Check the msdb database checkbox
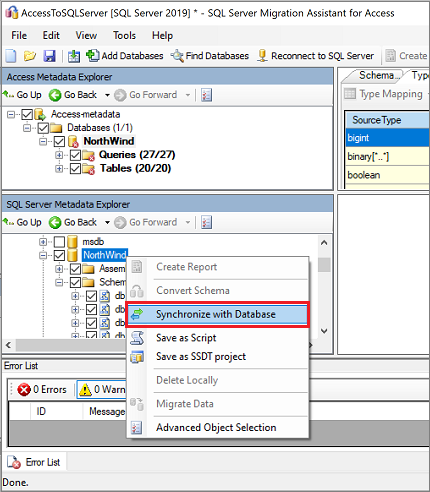 click(x=59, y=242)
